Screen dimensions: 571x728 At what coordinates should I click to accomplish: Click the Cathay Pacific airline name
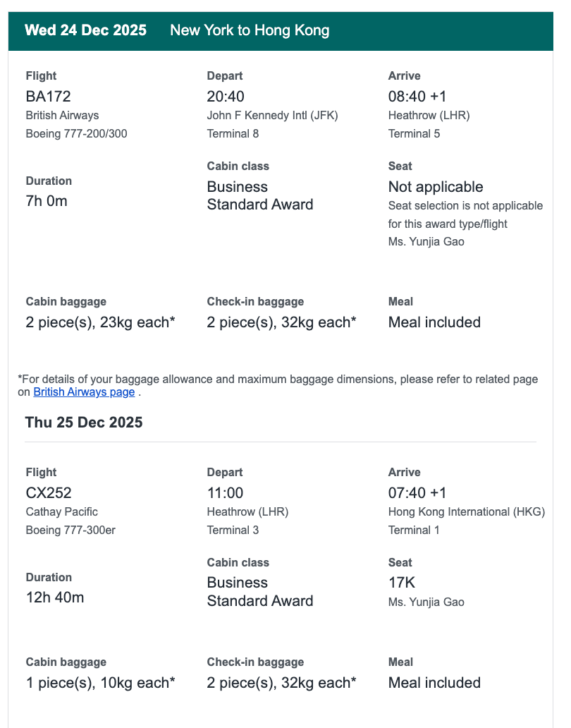62,511
